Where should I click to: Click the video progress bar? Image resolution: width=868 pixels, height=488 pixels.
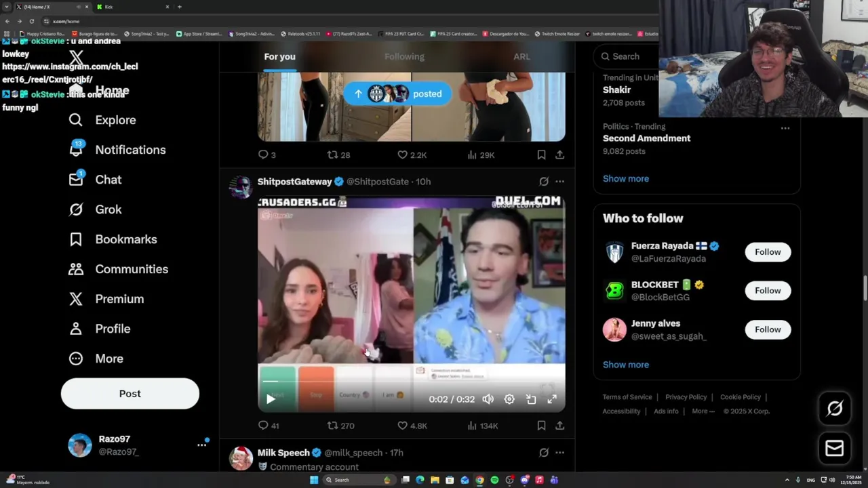click(x=411, y=382)
